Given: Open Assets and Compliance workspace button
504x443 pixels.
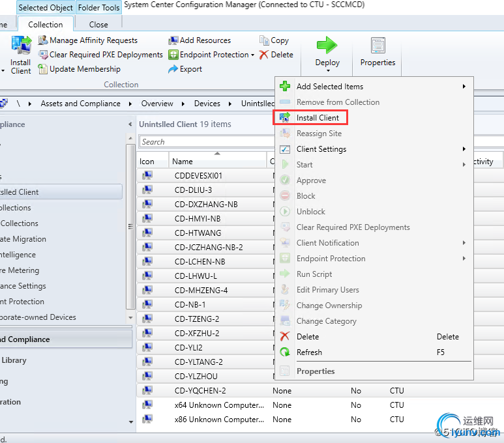Looking at the screenshot, I should (x=66, y=339).
